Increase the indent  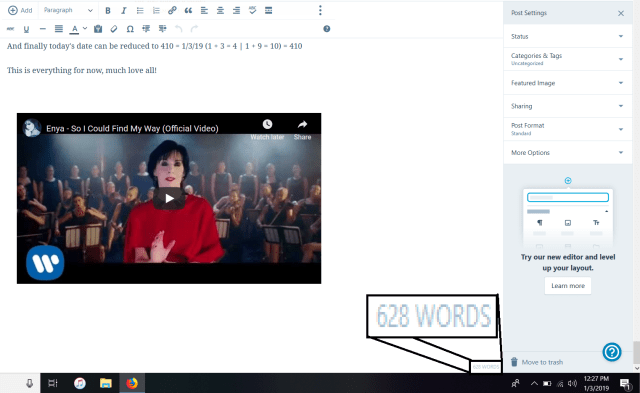(x=162, y=29)
